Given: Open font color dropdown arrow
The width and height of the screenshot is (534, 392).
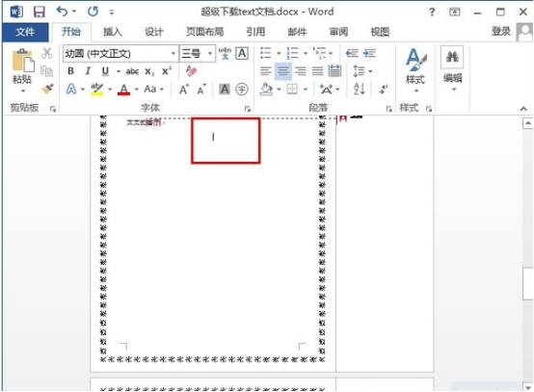Looking at the screenshot, I should click(137, 90).
